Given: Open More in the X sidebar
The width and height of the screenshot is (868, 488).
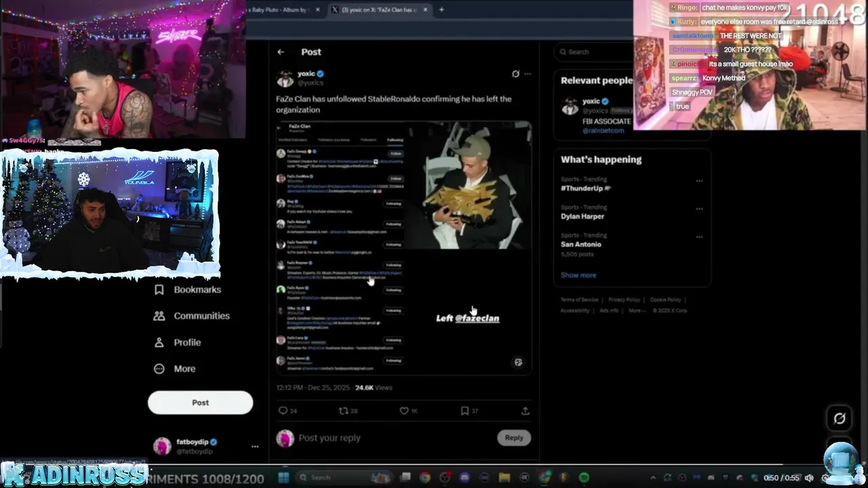Looking at the screenshot, I should tap(175, 369).
